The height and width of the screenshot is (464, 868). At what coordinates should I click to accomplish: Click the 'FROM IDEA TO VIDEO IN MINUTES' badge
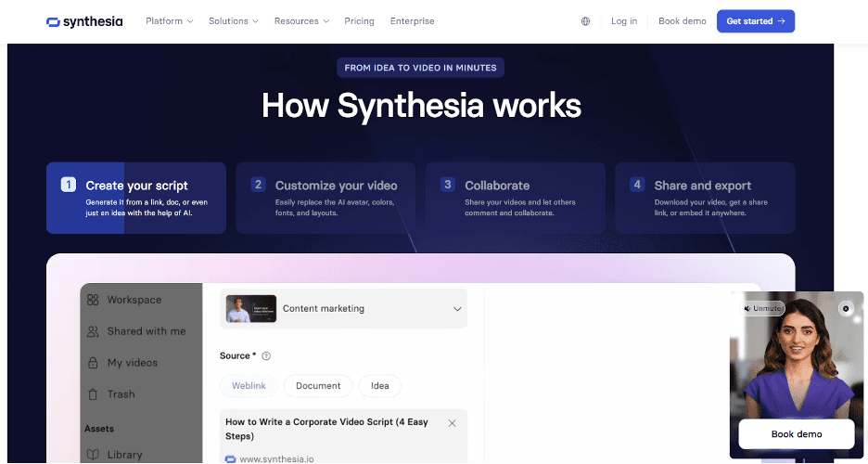pyautogui.click(x=420, y=68)
